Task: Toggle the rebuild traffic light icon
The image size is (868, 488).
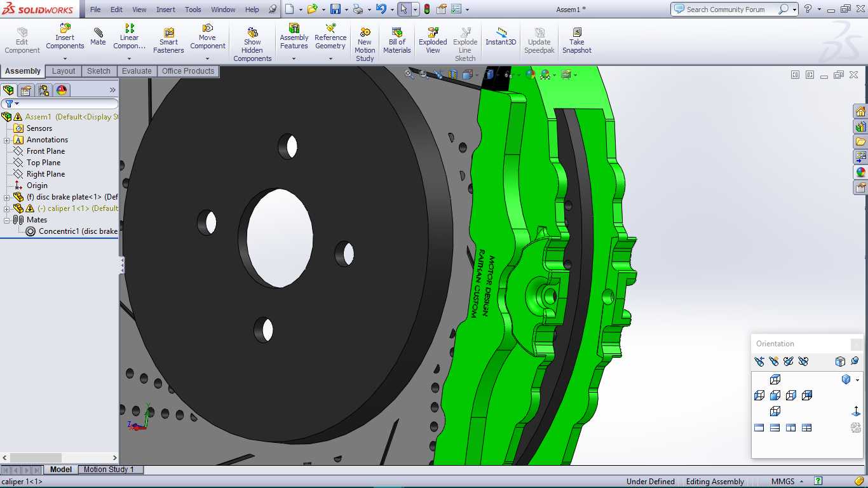Action: coord(426,10)
